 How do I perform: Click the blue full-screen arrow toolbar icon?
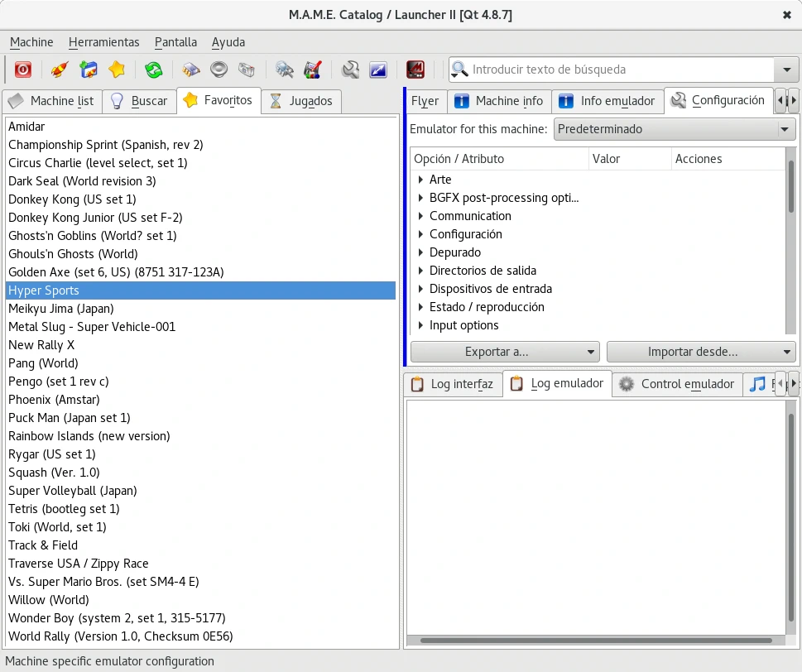[378, 70]
